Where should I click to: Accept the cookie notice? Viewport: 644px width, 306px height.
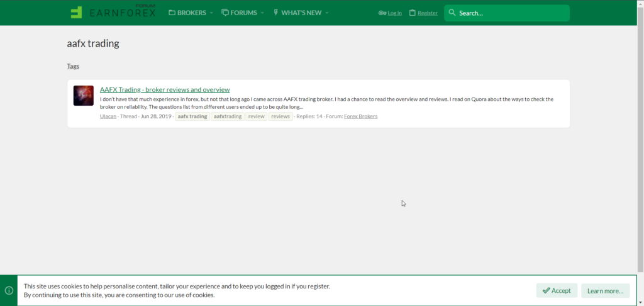pyautogui.click(x=557, y=290)
